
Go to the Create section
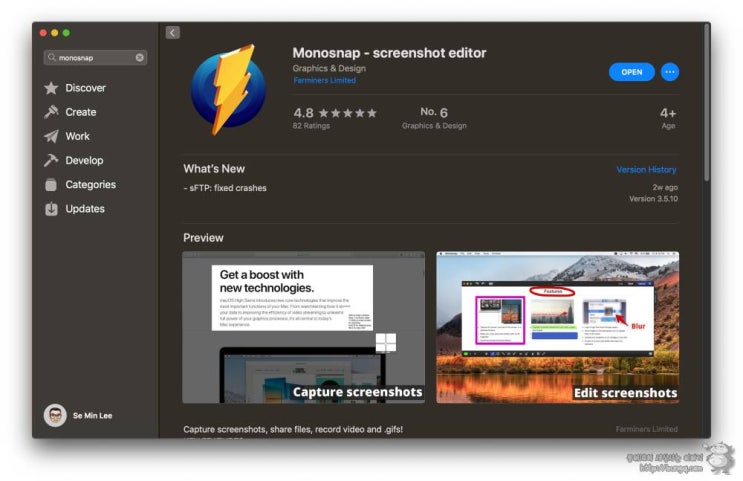(x=79, y=112)
